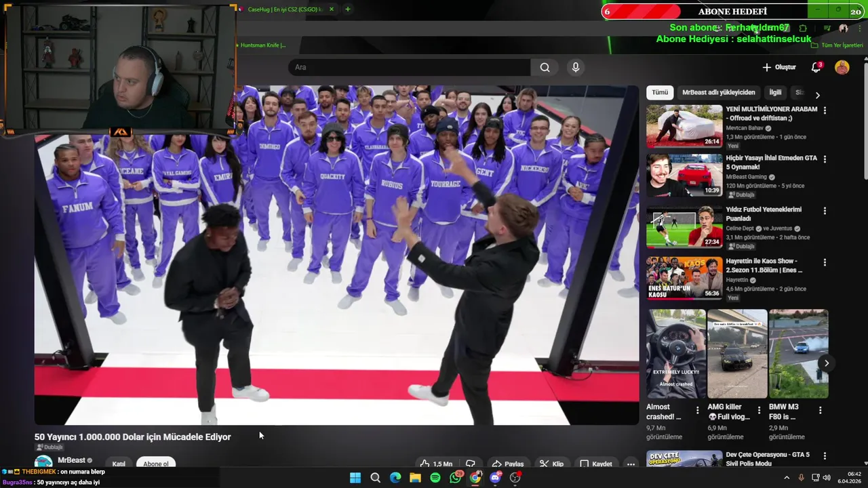868x488 pixels.
Task: Click into the Ara search field
Action: click(409, 67)
